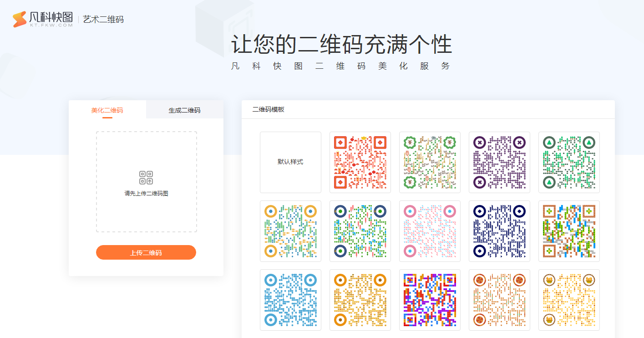644x338 pixels.
Task: Pick the multicolor purple-red pixel QR template
Action: (x=430, y=300)
